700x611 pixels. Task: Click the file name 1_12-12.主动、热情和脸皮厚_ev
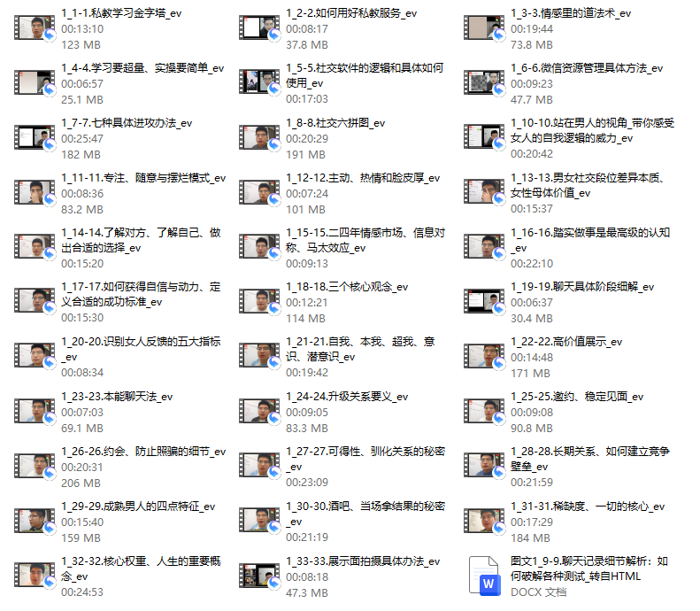point(363,178)
